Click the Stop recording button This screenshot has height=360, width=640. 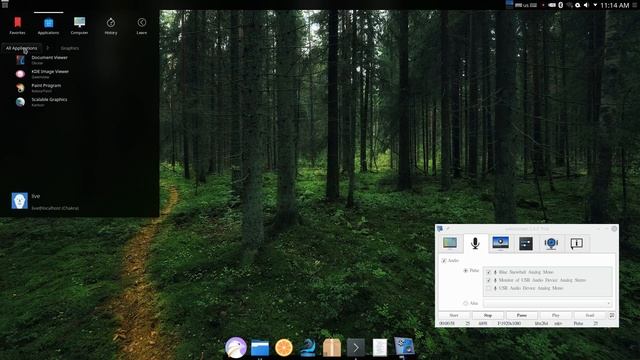(488, 316)
